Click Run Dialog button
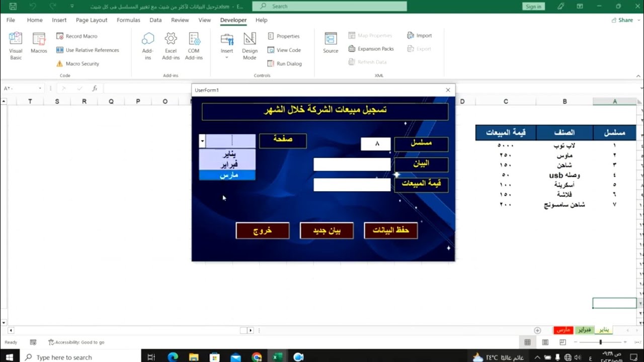This screenshot has width=644, height=362. [285, 64]
